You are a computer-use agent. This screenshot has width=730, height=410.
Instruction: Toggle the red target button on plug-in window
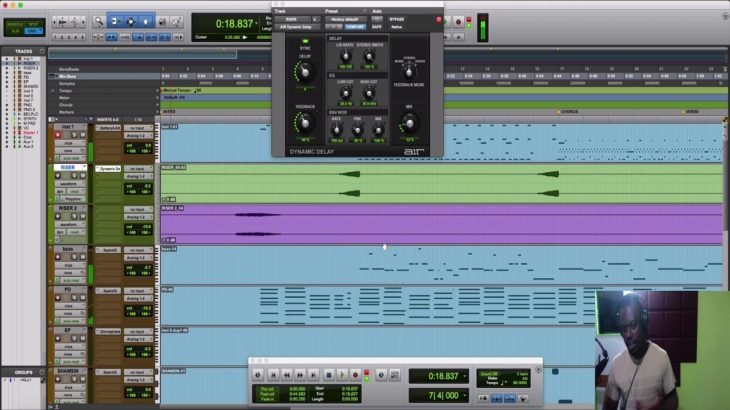tap(439, 20)
